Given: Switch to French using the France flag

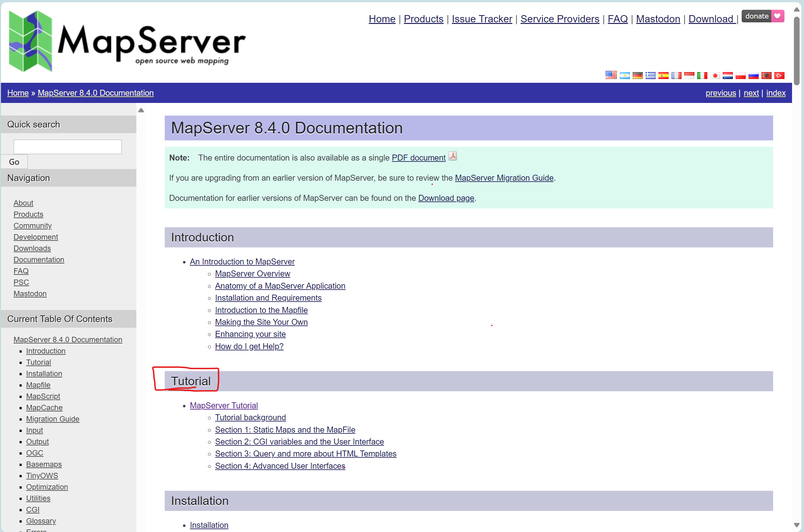Looking at the screenshot, I should point(676,75).
